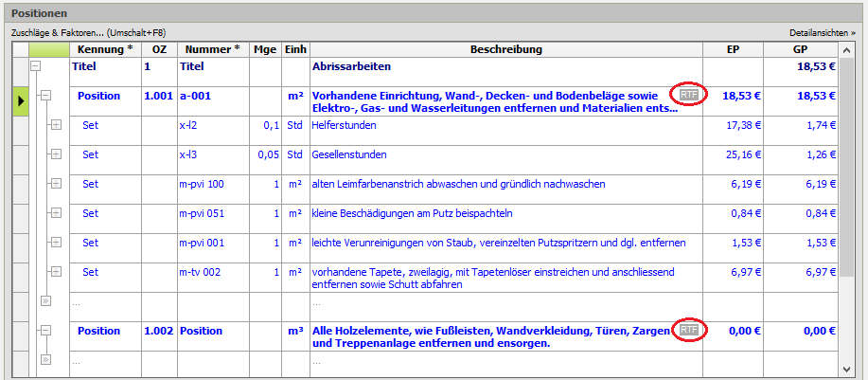Expand the m-pvi 100 set row
Screen dimensions: 868x380
click(56, 185)
